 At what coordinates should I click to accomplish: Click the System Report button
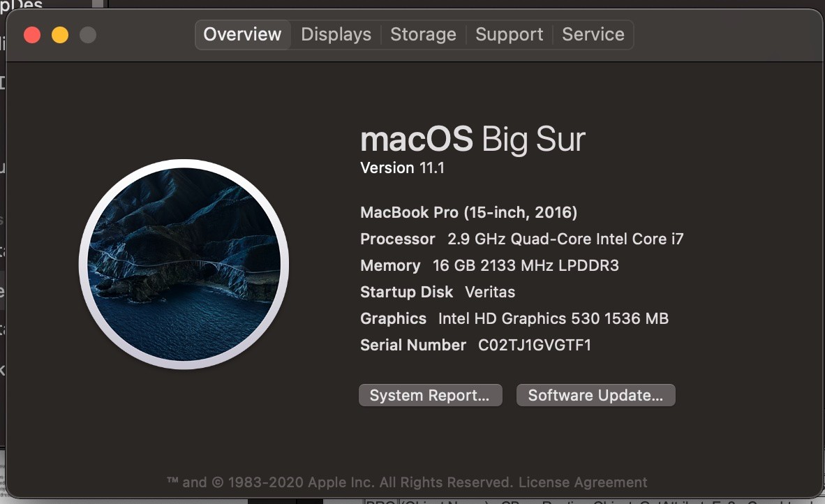coord(430,395)
